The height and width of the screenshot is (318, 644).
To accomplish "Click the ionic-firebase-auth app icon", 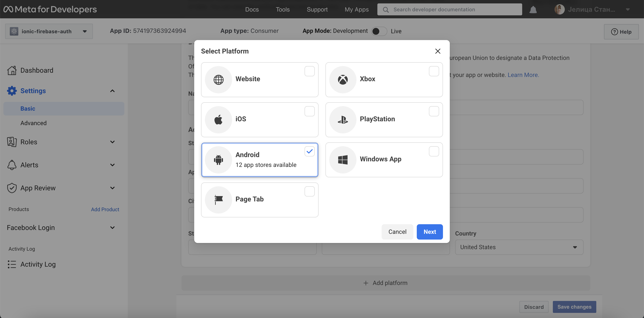I will (14, 31).
